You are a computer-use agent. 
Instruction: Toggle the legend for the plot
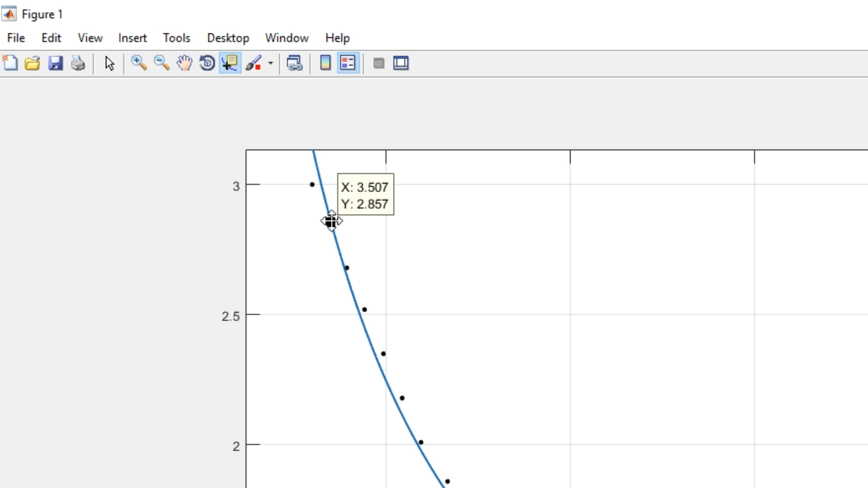(x=348, y=63)
